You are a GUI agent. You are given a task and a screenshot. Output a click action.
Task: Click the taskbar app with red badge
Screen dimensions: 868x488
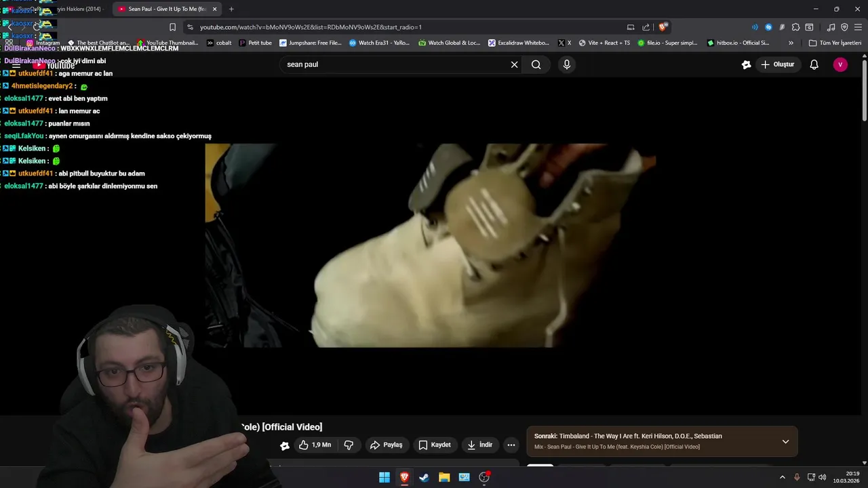coord(484,477)
